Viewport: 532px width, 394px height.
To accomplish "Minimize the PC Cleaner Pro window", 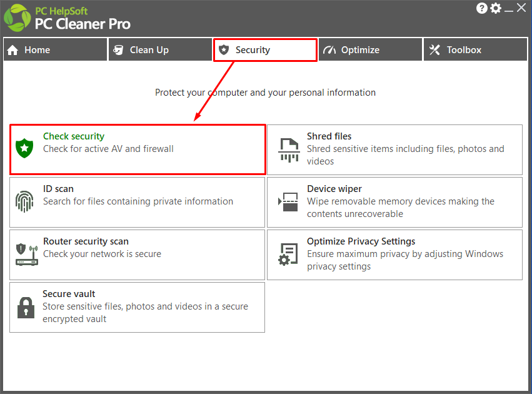I will point(509,9).
